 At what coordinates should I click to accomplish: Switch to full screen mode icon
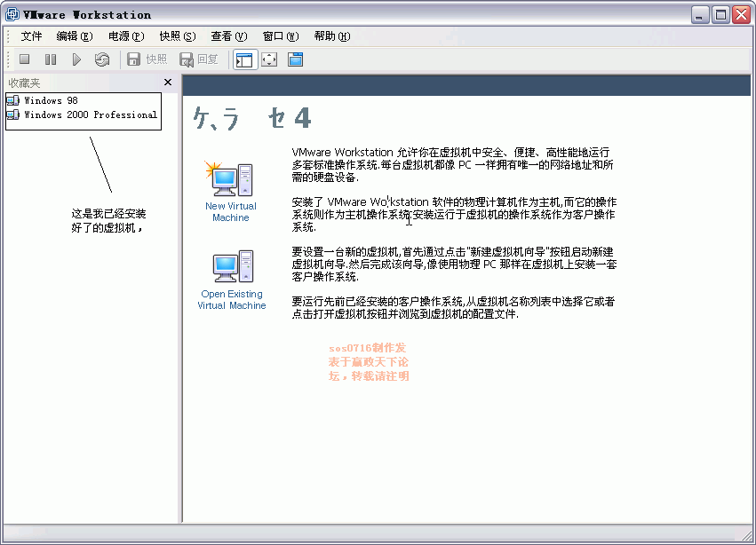click(x=269, y=59)
